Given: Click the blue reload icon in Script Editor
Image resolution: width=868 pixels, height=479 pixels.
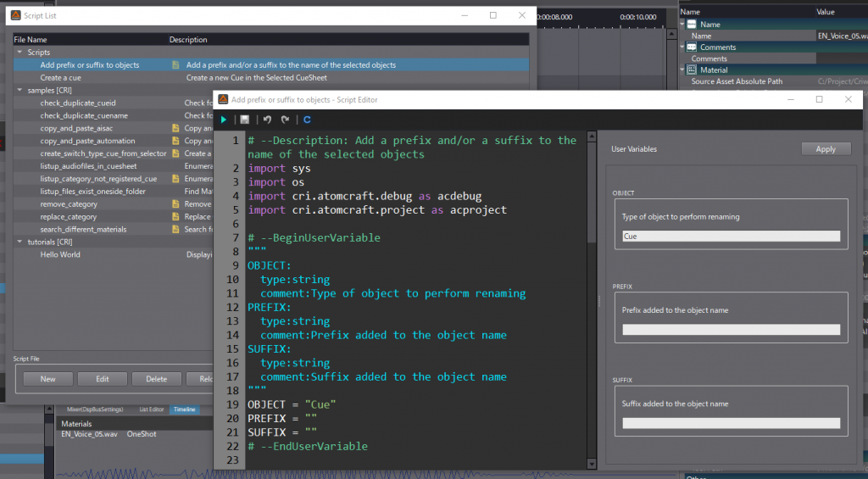Looking at the screenshot, I should tap(307, 120).
